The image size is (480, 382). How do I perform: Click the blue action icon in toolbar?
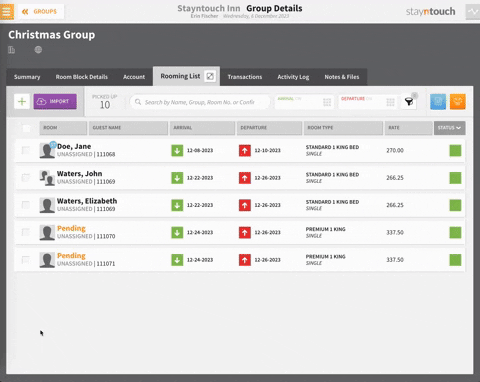[438, 102]
